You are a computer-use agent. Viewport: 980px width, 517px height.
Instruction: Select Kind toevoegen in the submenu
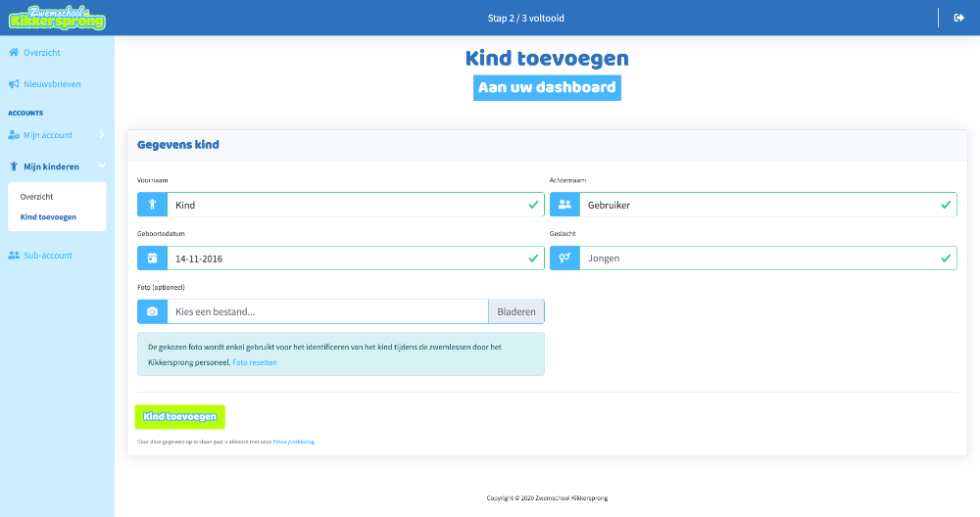(48, 216)
